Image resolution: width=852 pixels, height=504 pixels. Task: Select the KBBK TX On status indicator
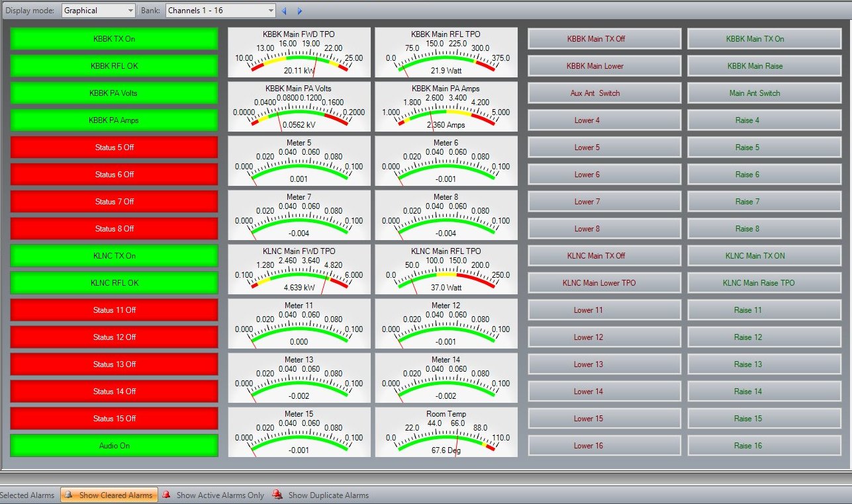pyautogui.click(x=114, y=39)
